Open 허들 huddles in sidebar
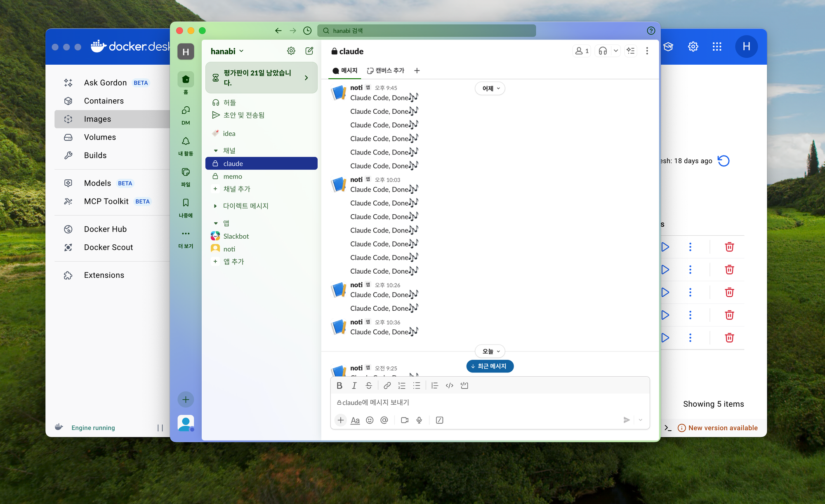Viewport: 825px width, 504px height. point(262,102)
